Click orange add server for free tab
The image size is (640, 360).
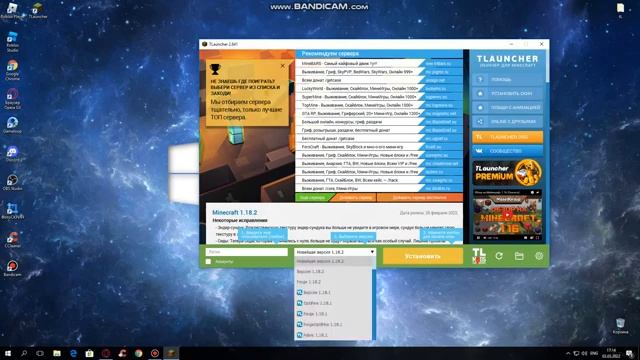coord(420,198)
